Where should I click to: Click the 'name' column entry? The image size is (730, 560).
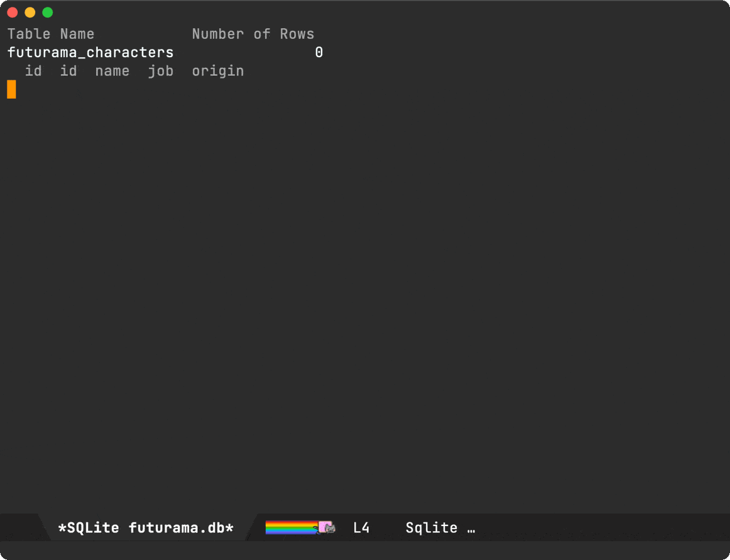coord(112,71)
